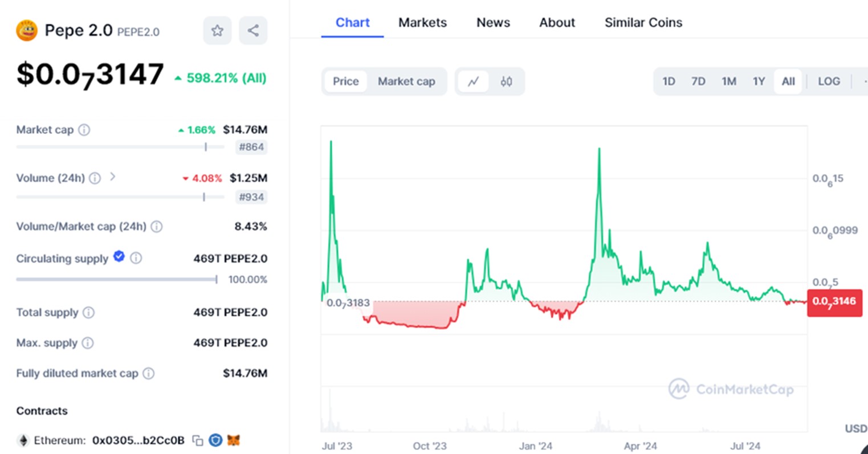Click the 0.0₆0999 price axis label

[835, 231]
